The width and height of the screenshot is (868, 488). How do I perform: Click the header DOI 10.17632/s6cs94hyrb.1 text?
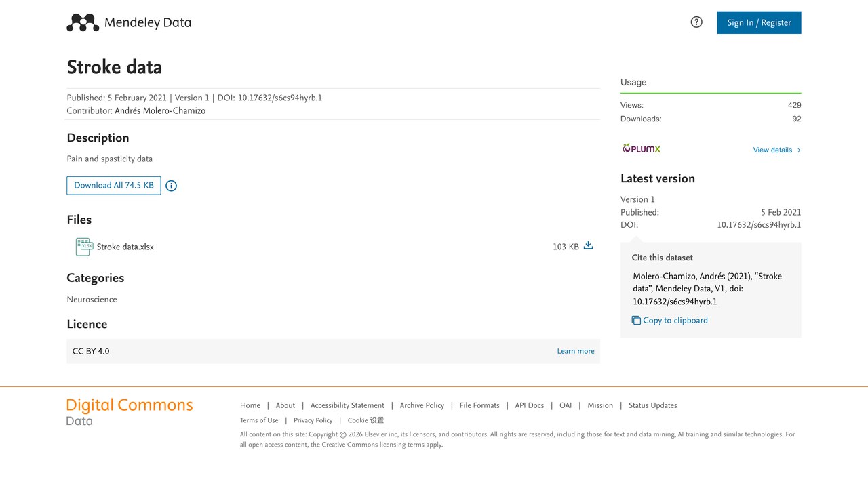(280, 98)
